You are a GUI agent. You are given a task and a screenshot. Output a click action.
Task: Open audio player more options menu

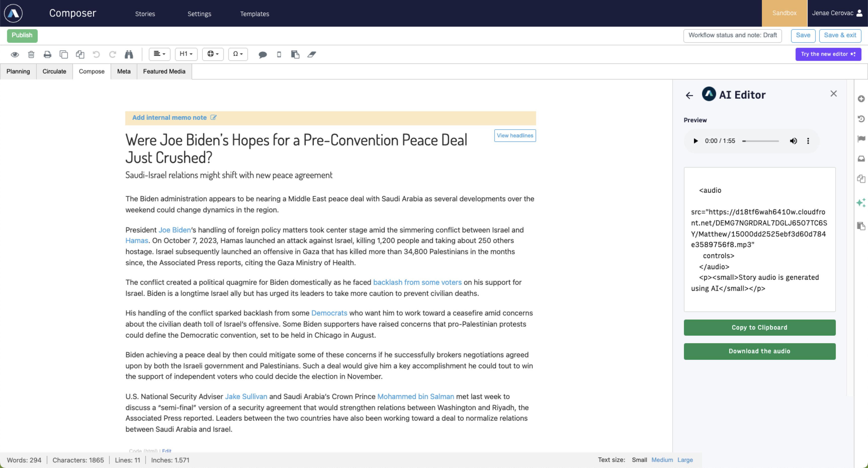[x=808, y=141]
